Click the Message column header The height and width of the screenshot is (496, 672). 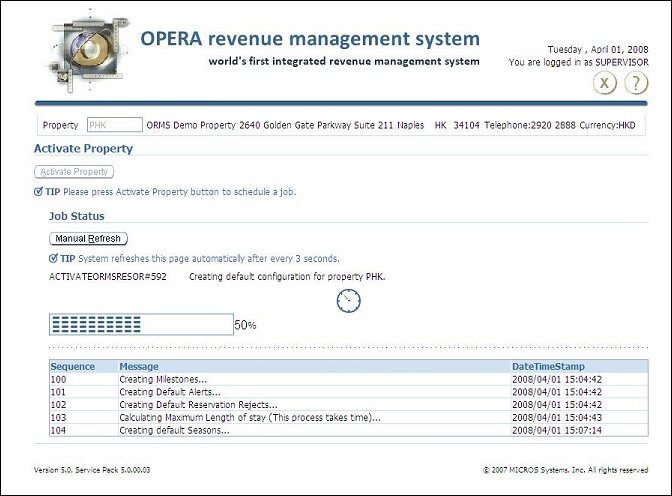point(139,367)
